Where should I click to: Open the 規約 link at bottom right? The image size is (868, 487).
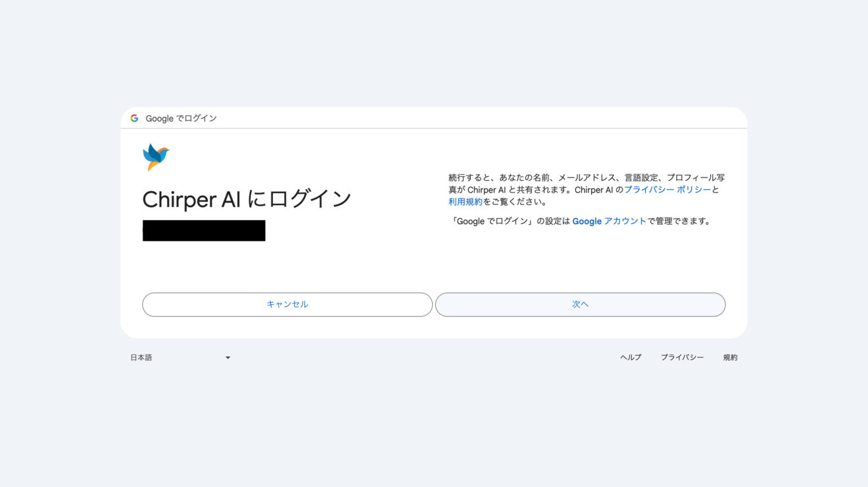coord(730,357)
